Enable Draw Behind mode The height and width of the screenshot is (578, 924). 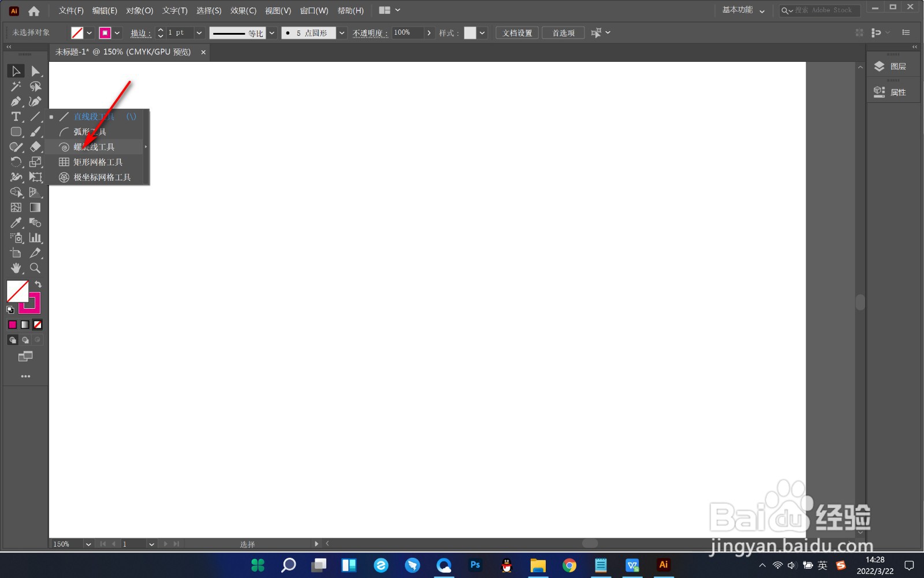coord(25,340)
